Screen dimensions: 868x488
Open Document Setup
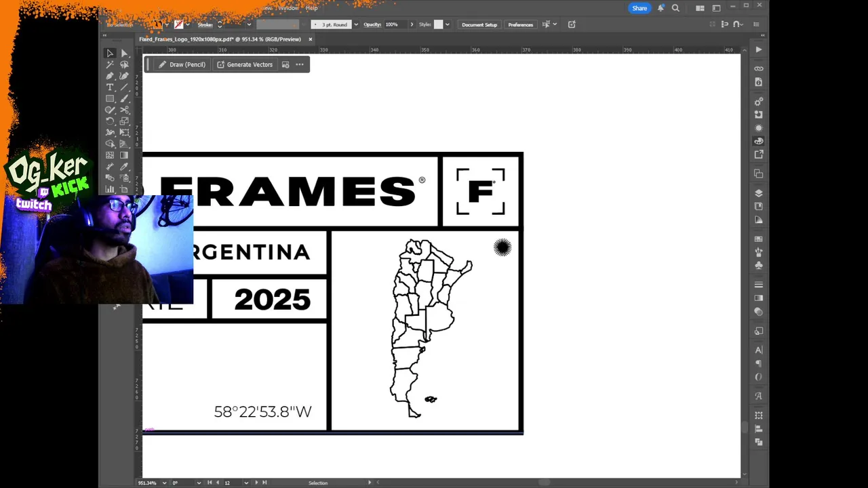click(479, 24)
